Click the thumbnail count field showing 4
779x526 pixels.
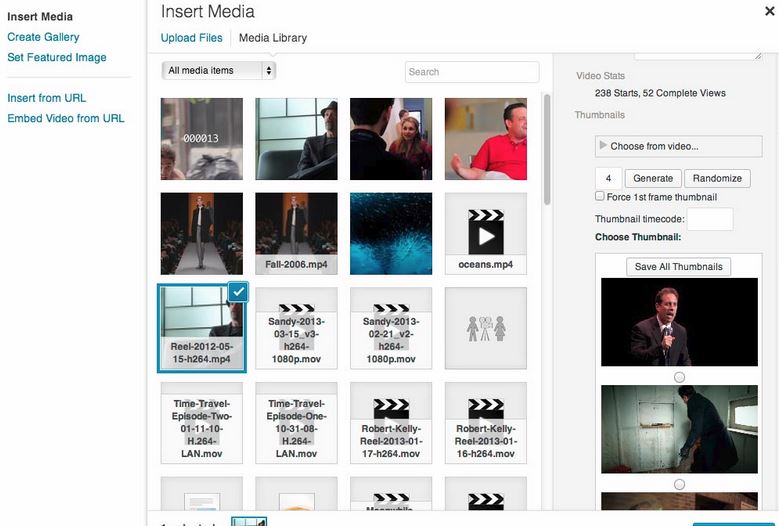click(x=608, y=178)
